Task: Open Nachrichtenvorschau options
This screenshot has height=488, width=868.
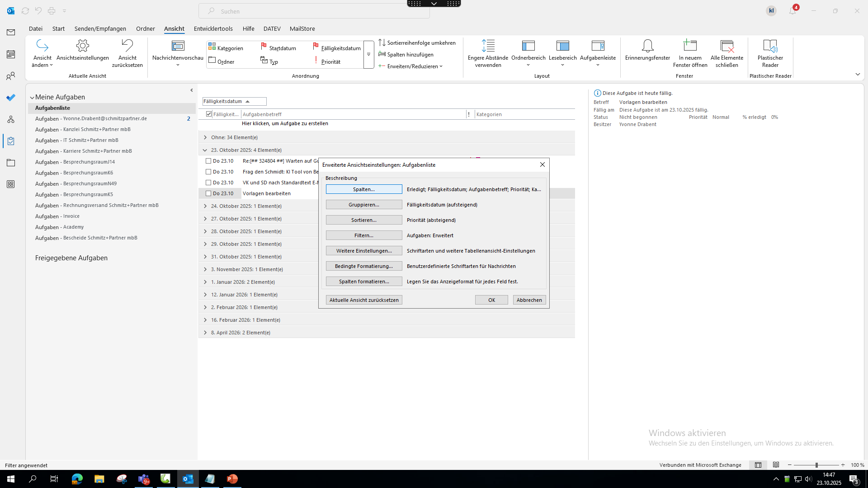Action: pyautogui.click(x=178, y=53)
